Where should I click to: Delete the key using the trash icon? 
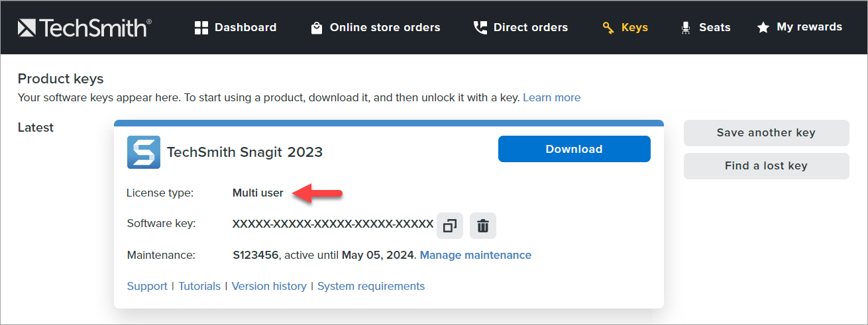pyautogui.click(x=483, y=226)
